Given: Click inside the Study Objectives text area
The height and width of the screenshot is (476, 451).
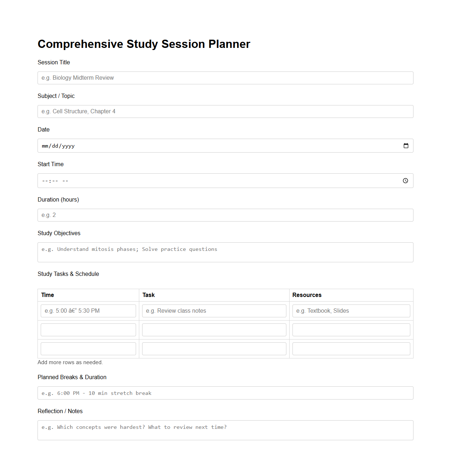Looking at the screenshot, I should (x=225, y=252).
